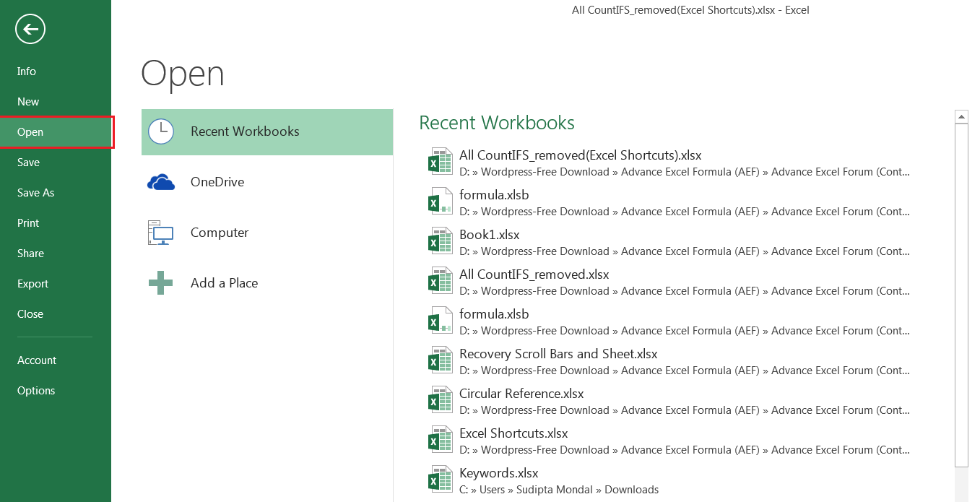Viewport: 980px width, 502px height.
Task: Select the file icon beside All CountIFS_removed.xlsx
Action: click(x=441, y=282)
